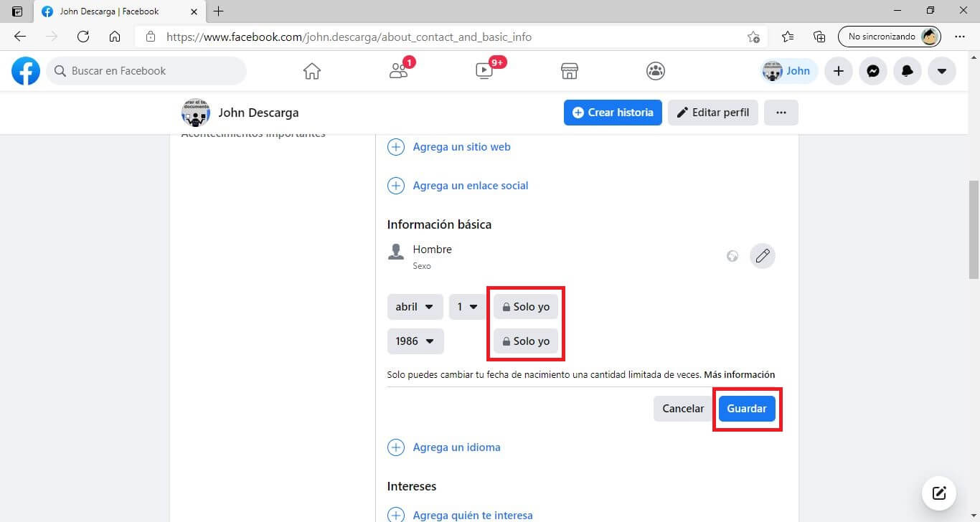This screenshot has width=980, height=522.
Task: Open the three-dot profile options button
Action: 781,113
